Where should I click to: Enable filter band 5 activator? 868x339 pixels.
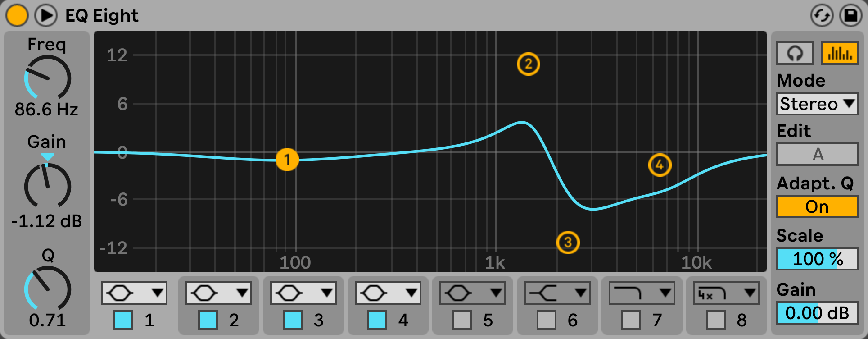pyautogui.click(x=462, y=320)
